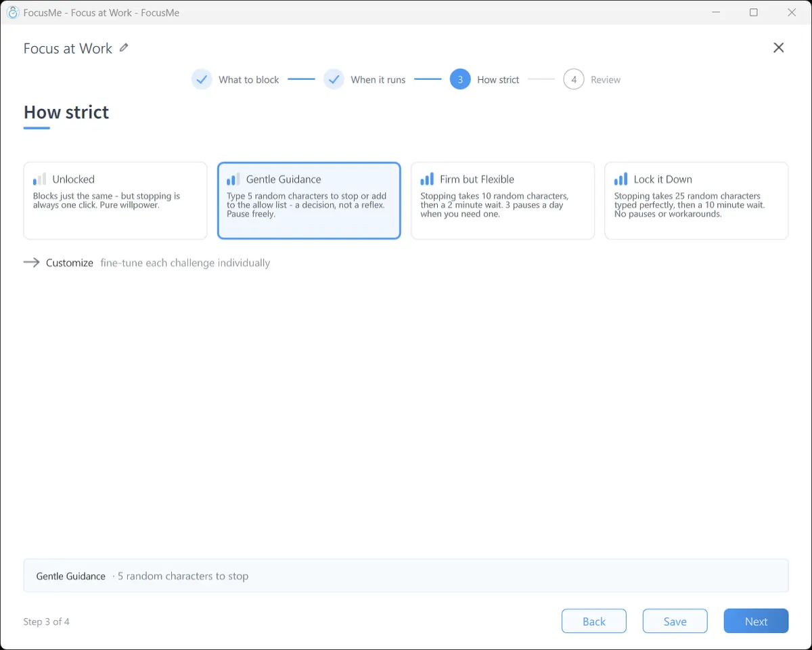Click the Lock it Down bars icon
The image size is (812, 650).
(621, 179)
